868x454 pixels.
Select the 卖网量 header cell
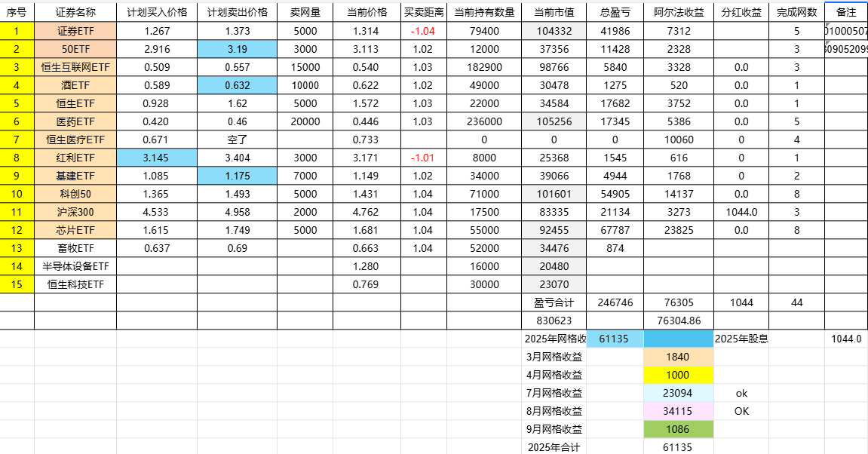305,12
